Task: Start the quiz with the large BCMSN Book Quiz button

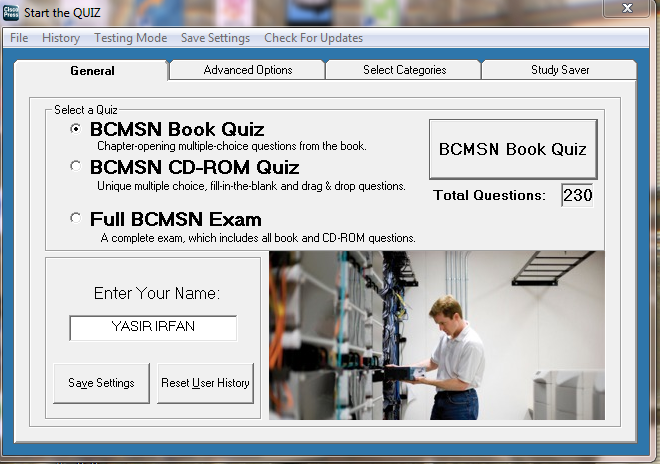Action: pos(513,149)
